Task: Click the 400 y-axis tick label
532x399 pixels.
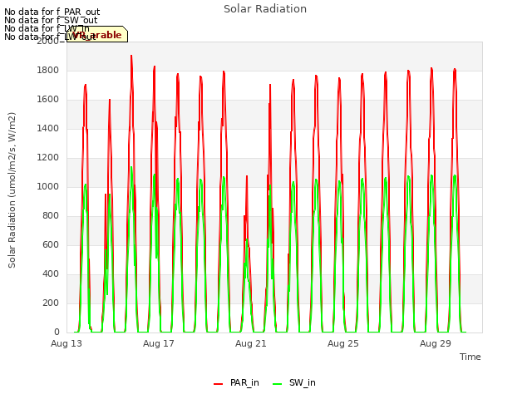Action: coord(51,274)
